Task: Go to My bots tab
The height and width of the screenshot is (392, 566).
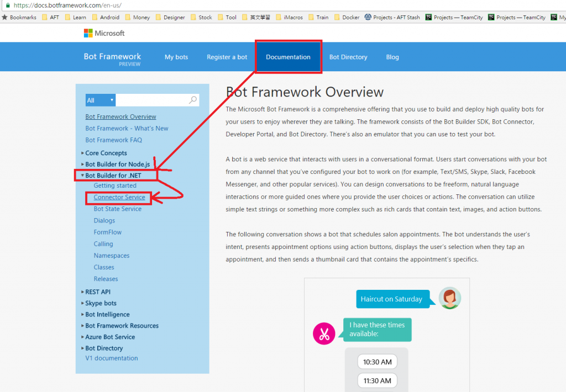Action: [176, 57]
